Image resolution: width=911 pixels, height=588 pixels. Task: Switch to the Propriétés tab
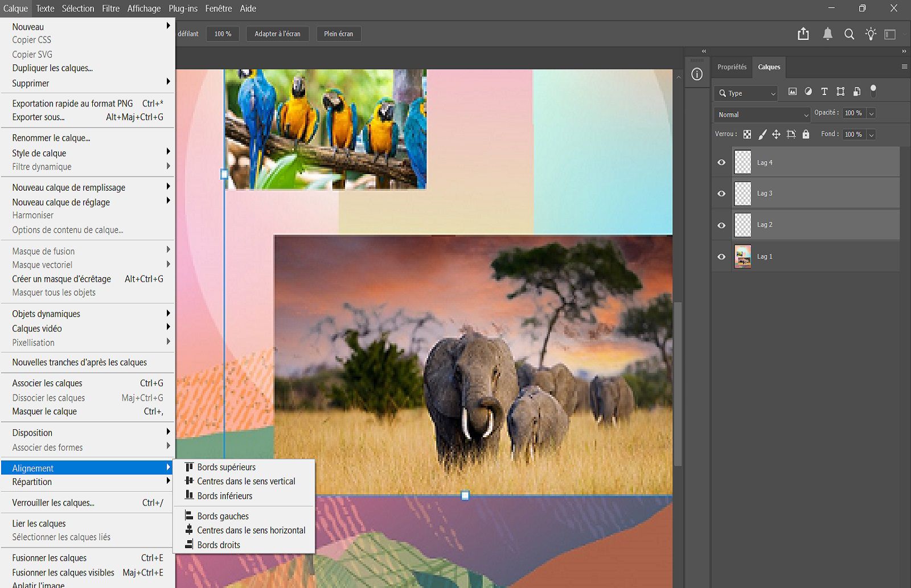pos(732,67)
